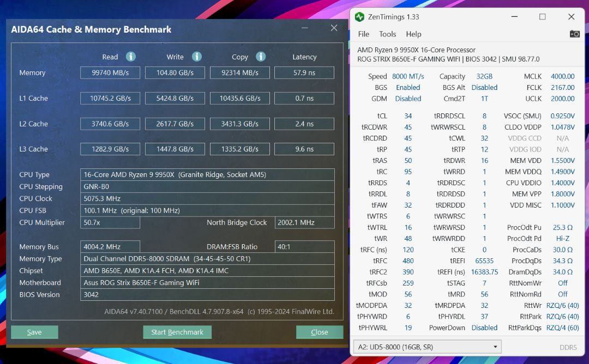Click BGS value Enabled

pyautogui.click(x=408, y=87)
